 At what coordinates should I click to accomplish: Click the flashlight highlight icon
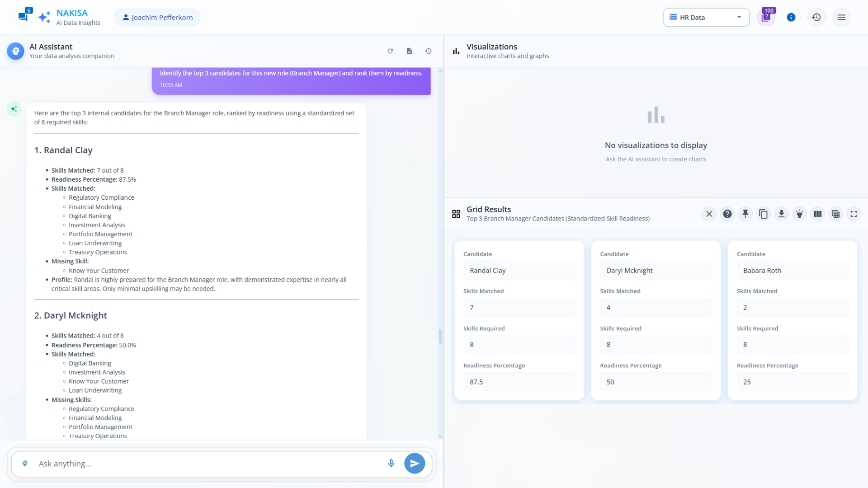[x=799, y=214]
